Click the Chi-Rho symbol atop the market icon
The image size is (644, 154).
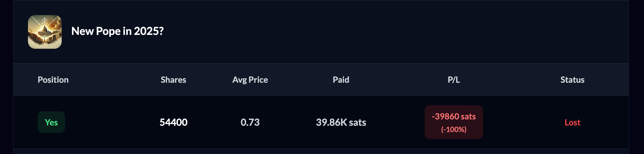pos(45,21)
